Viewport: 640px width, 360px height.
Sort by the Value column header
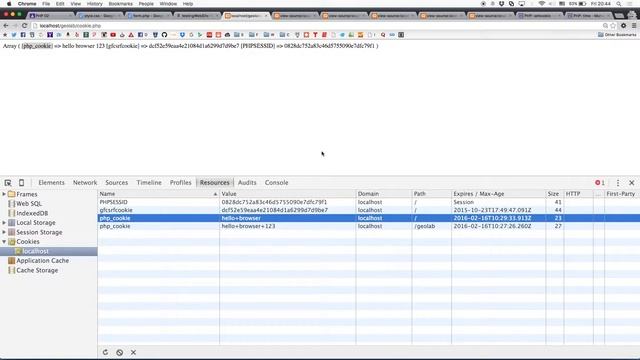[x=287, y=194]
